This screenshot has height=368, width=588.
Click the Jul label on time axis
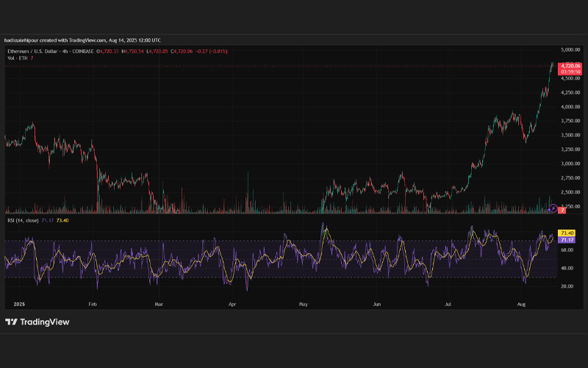pyautogui.click(x=448, y=304)
